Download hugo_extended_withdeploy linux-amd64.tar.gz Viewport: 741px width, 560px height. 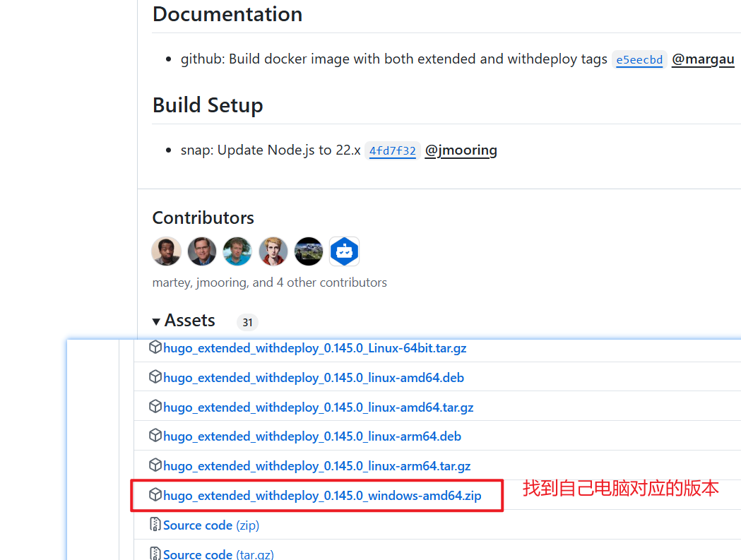coord(318,407)
